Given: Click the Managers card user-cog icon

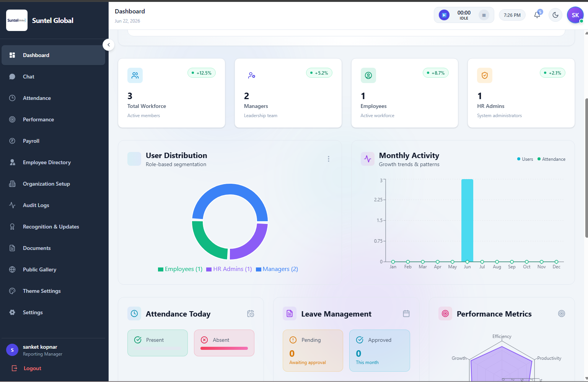Looking at the screenshot, I should click(x=252, y=75).
